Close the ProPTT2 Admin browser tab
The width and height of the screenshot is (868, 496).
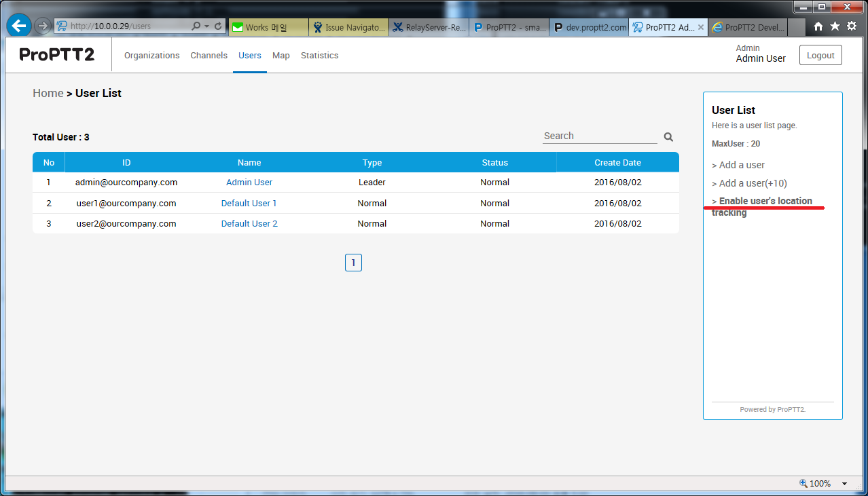[x=701, y=28]
